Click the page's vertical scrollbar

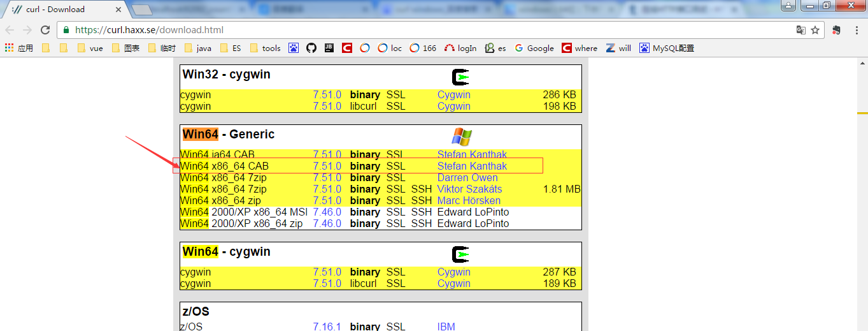tap(862, 194)
